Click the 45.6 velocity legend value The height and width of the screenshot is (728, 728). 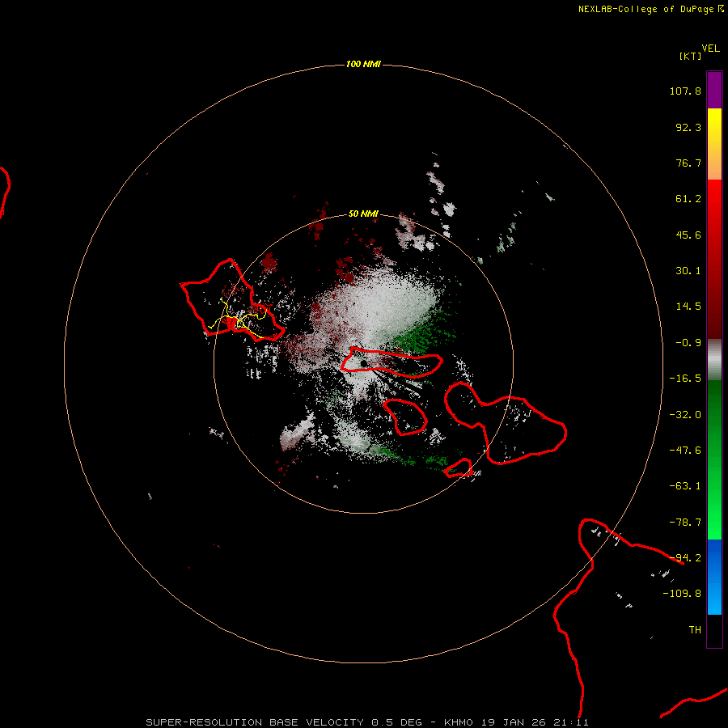click(x=688, y=235)
